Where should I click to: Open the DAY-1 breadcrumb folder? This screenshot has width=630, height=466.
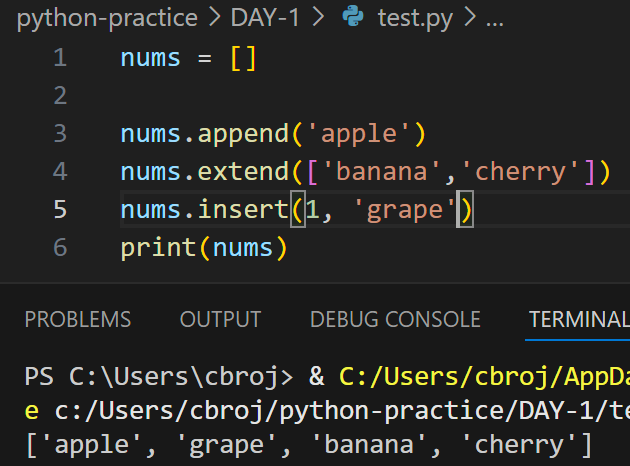point(265,18)
